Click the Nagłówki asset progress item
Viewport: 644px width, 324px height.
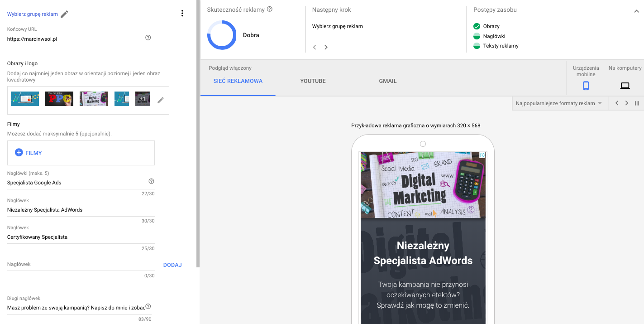click(x=489, y=36)
